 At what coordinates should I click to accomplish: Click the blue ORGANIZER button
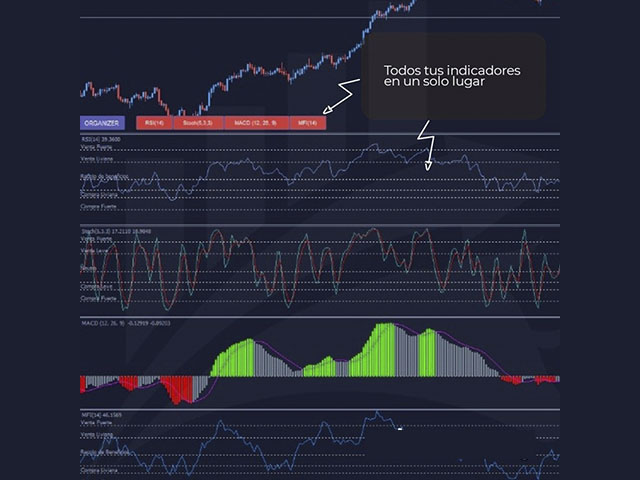pyautogui.click(x=102, y=123)
